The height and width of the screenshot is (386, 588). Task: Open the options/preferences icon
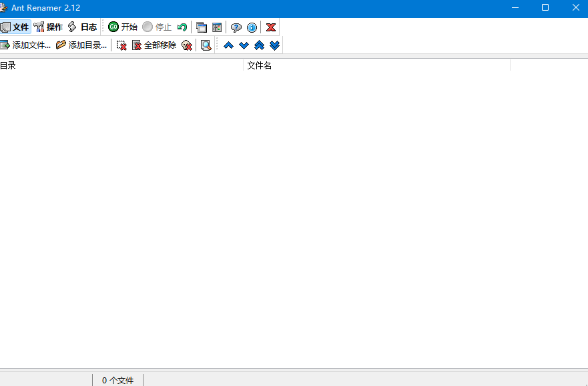pos(217,27)
